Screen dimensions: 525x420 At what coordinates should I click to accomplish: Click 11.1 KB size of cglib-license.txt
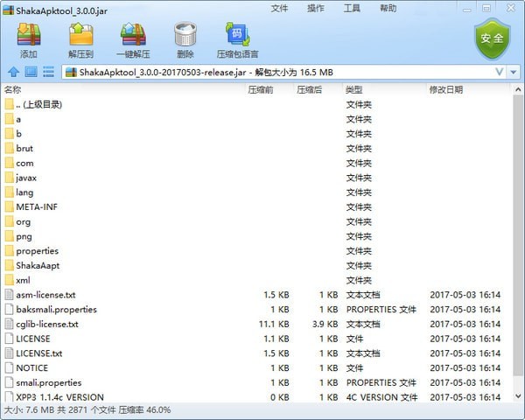click(274, 325)
